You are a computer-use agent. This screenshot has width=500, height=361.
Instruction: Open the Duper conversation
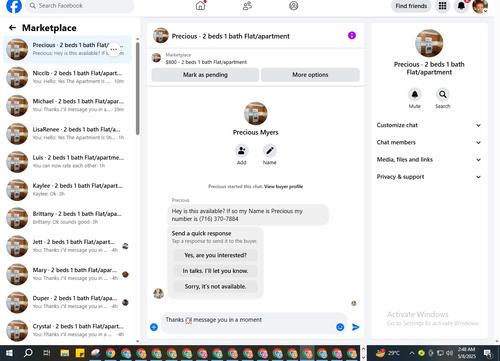(67, 303)
